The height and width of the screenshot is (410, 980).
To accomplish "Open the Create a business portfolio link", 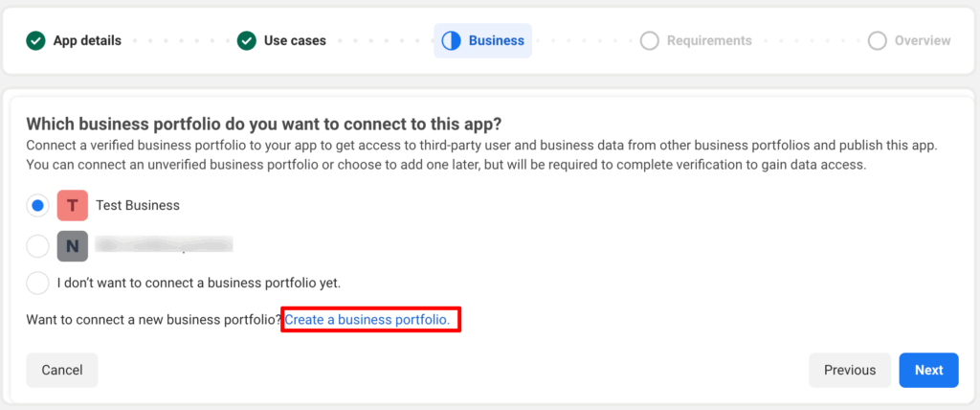I will pos(367,320).
